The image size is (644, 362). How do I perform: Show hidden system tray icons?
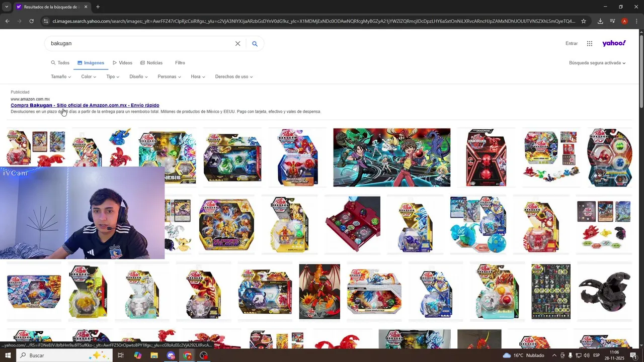click(554, 355)
